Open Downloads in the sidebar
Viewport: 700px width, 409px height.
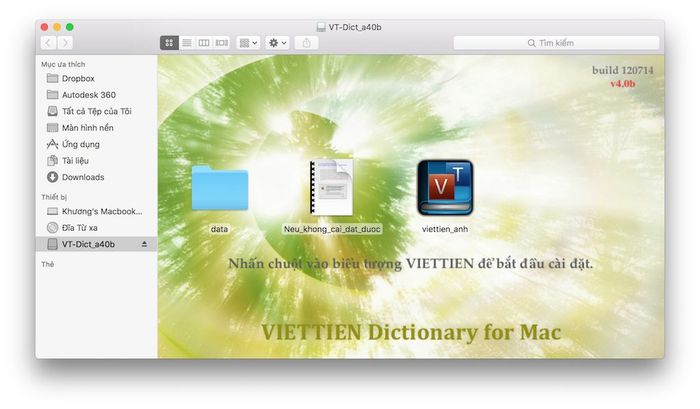96,177
